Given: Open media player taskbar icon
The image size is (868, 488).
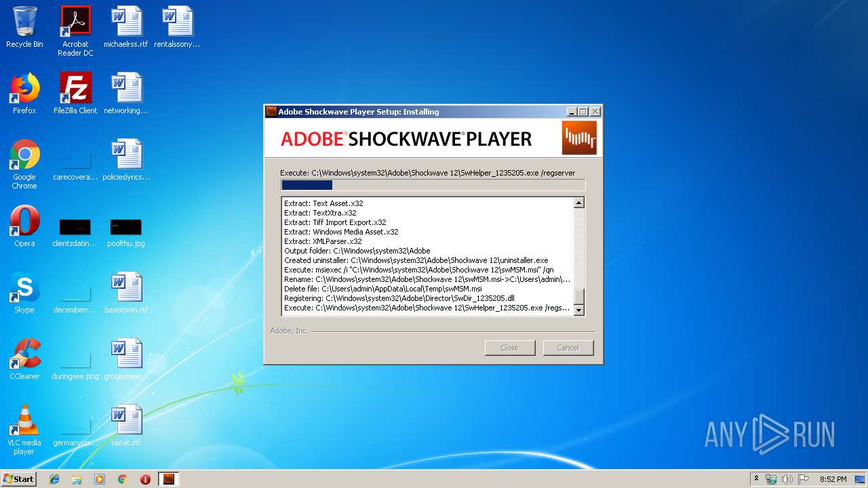Looking at the screenshot, I should (100, 479).
